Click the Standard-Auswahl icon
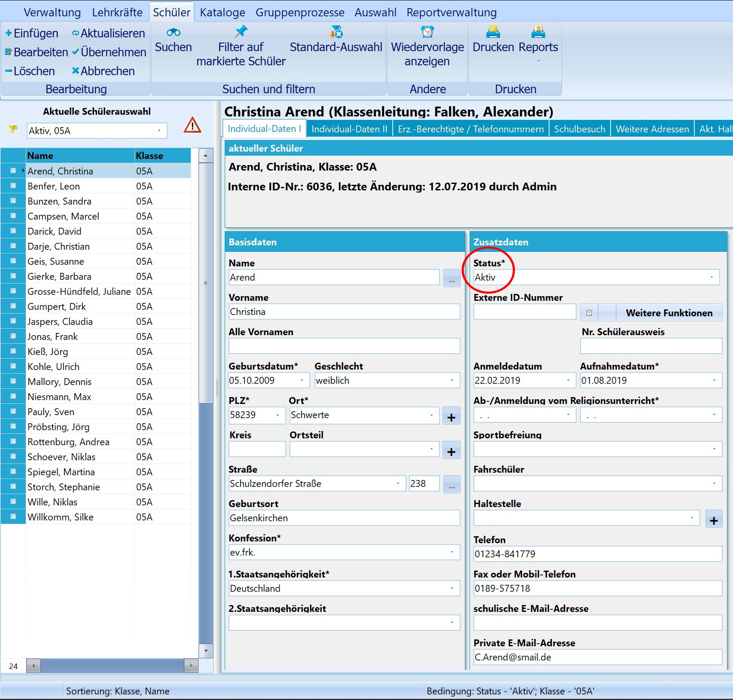 [x=336, y=32]
